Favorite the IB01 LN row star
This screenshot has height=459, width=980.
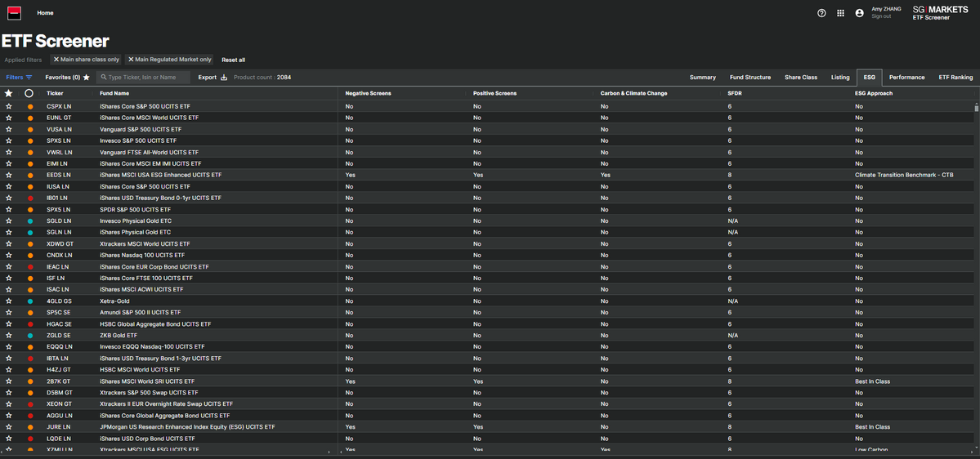point(9,198)
